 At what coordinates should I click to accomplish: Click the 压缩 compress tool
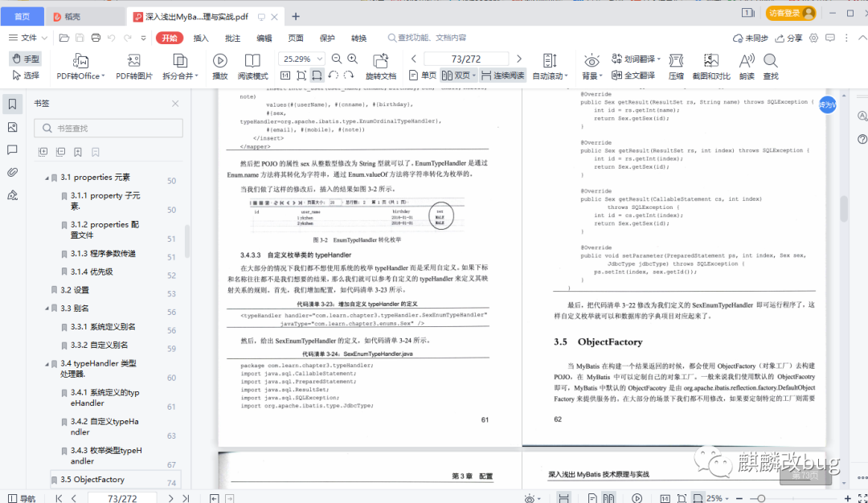(676, 67)
